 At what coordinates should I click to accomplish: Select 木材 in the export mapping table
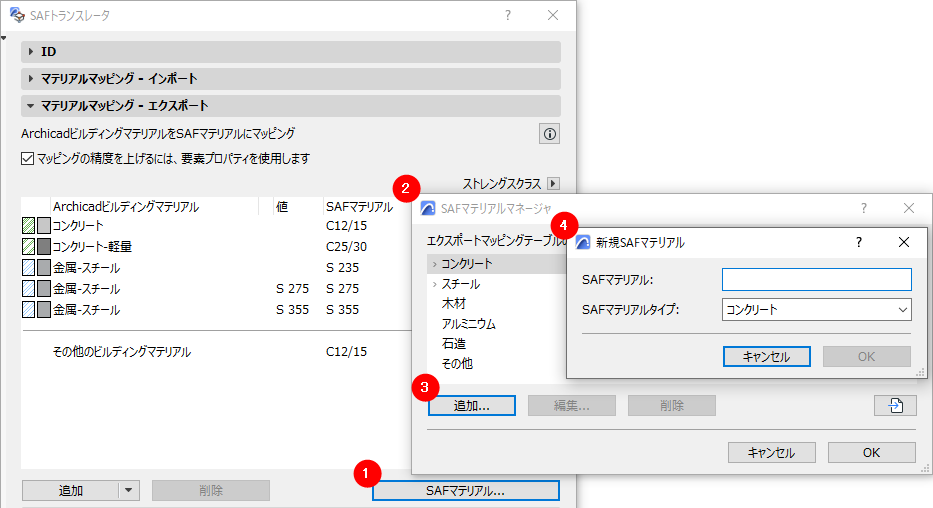[x=453, y=303]
